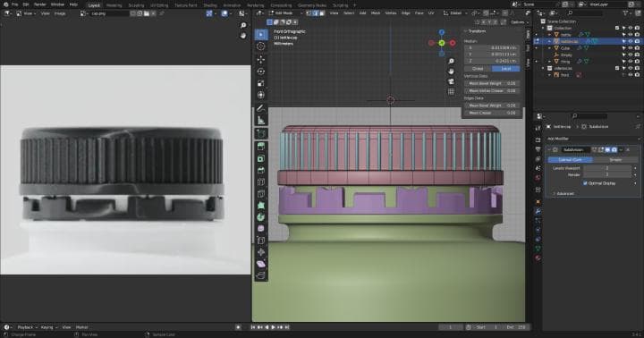Select the Rotate tool

261,72
